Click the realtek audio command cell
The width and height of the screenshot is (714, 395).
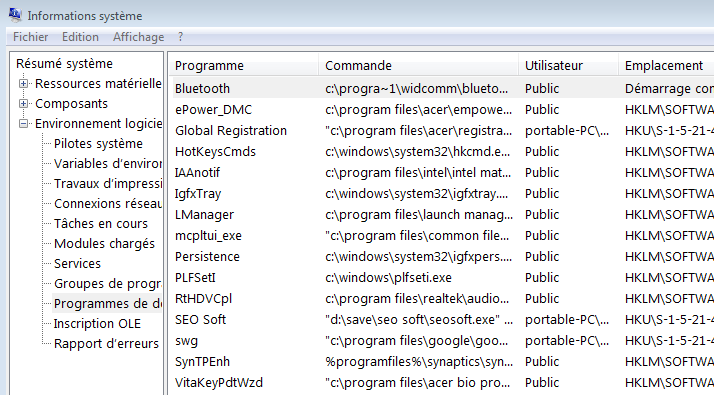(x=417, y=298)
